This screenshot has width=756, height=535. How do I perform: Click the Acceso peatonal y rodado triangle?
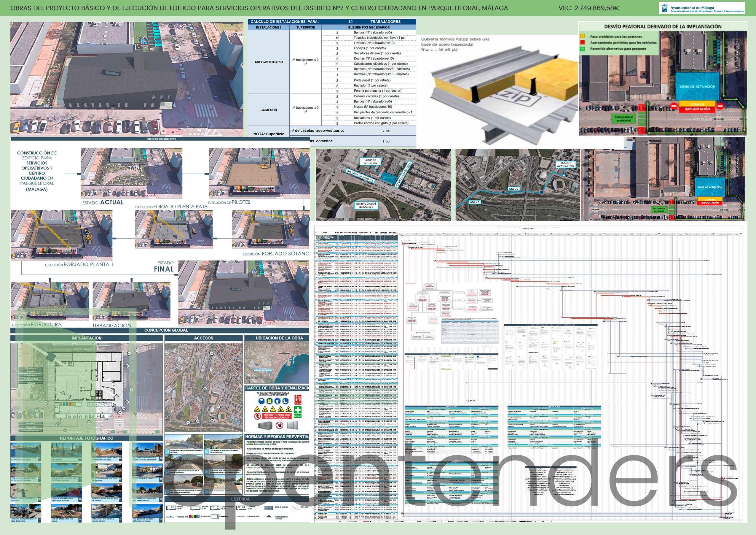point(269,517)
